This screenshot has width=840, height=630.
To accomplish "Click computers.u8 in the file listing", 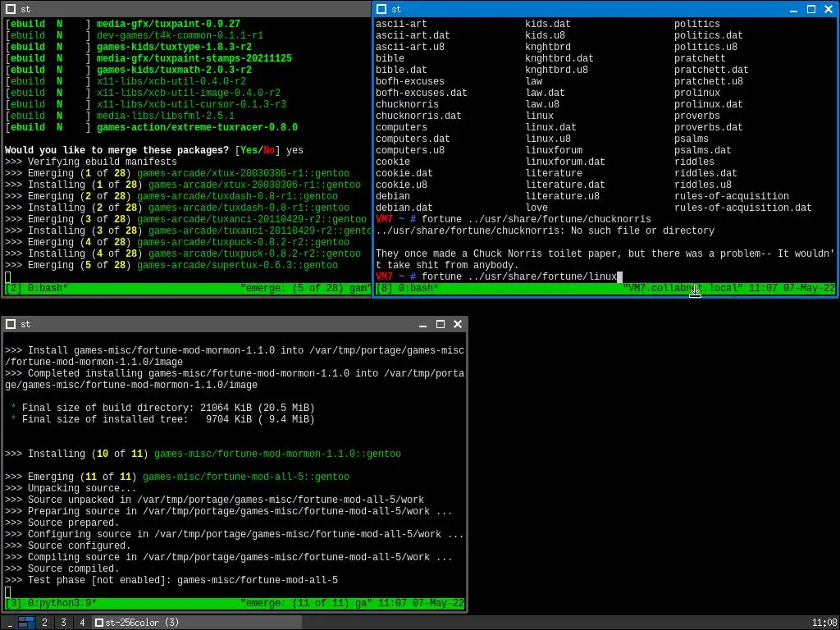I will pos(410,151).
